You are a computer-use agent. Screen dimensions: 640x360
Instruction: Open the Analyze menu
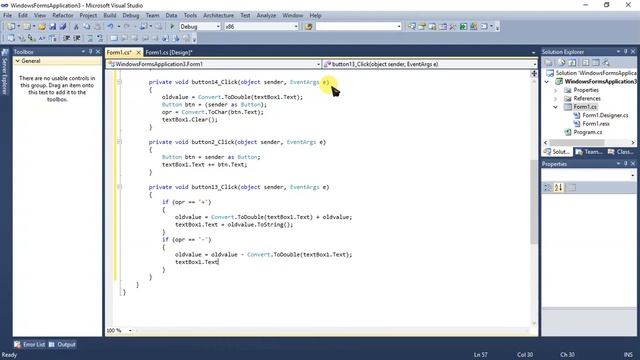(266, 16)
